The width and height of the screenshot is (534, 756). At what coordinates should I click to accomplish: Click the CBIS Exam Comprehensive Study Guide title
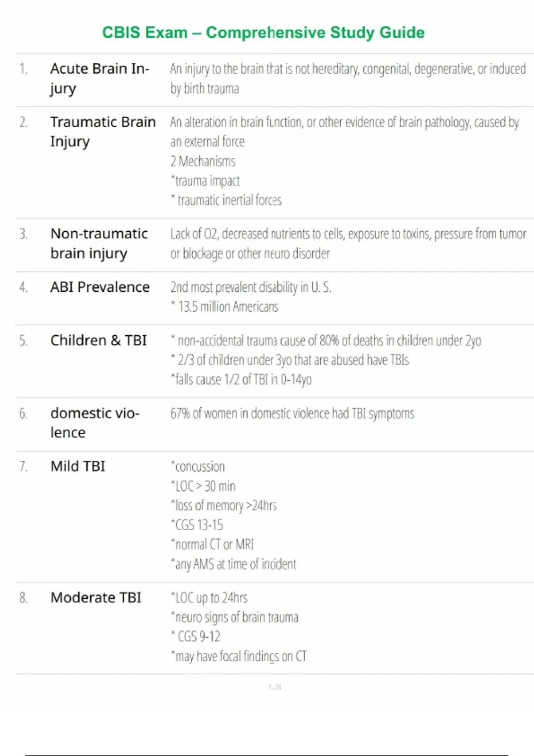(263, 32)
